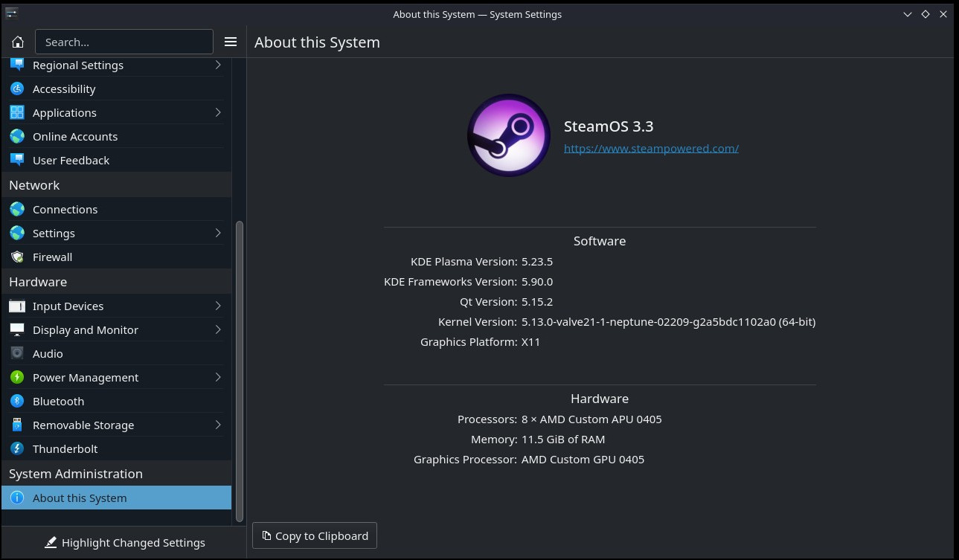
Task: Click the sidebar vertical scrollbar
Action: (240, 372)
